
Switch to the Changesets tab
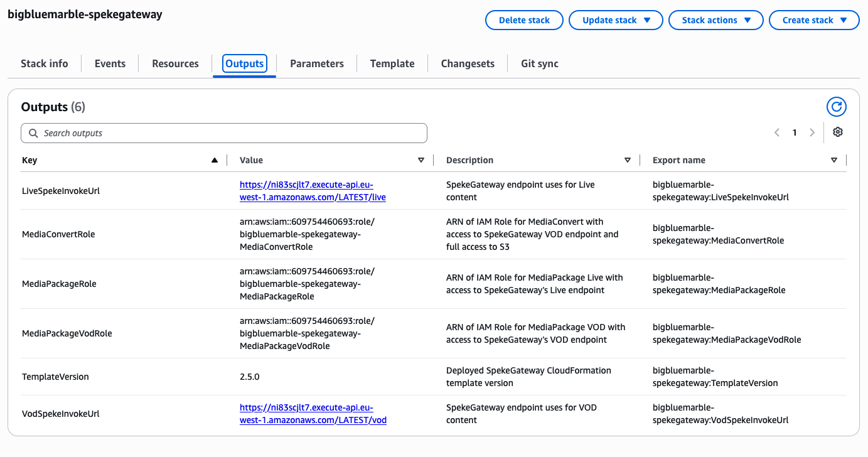pos(468,63)
